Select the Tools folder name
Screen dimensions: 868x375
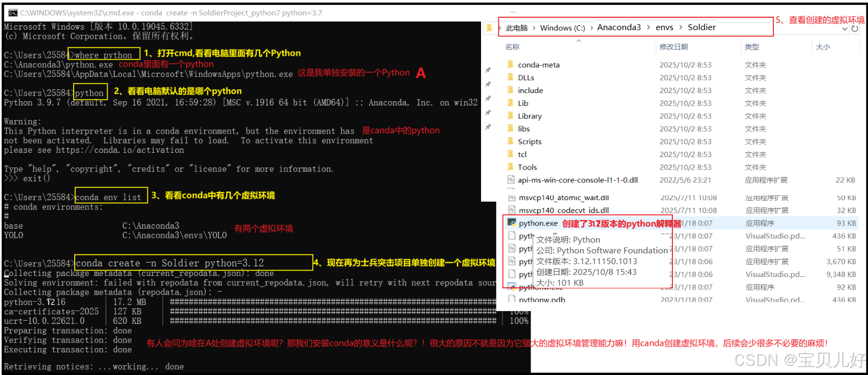click(527, 167)
